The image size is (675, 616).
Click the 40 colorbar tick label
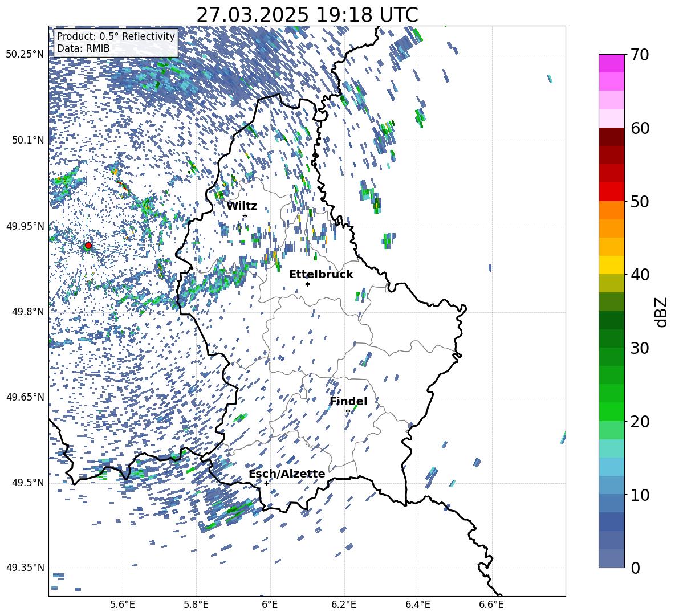point(640,275)
